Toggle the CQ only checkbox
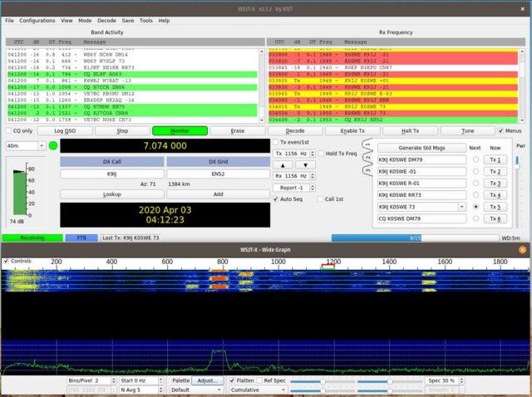Viewport: 532px width, 397px height. [x=9, y=131]
